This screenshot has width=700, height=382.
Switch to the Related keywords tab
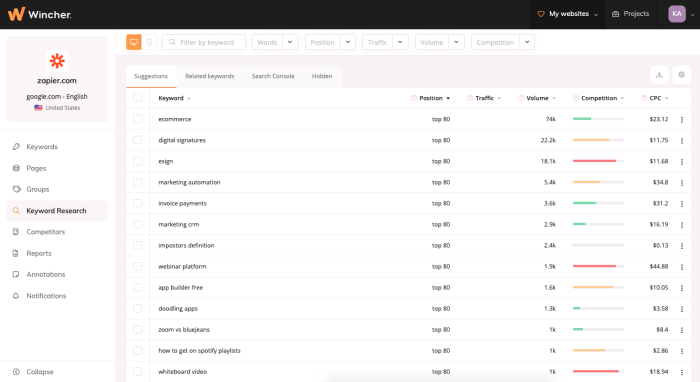[210, 76]
